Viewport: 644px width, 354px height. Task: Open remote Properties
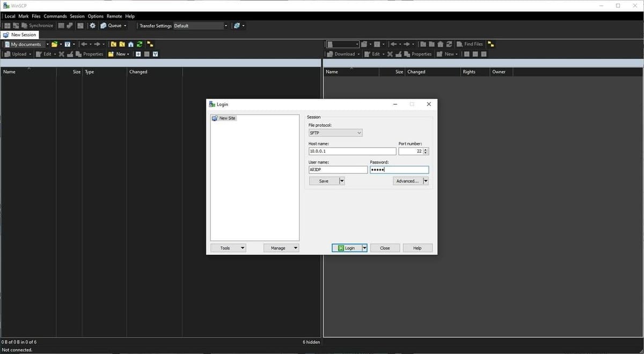(x=418, y=54)
